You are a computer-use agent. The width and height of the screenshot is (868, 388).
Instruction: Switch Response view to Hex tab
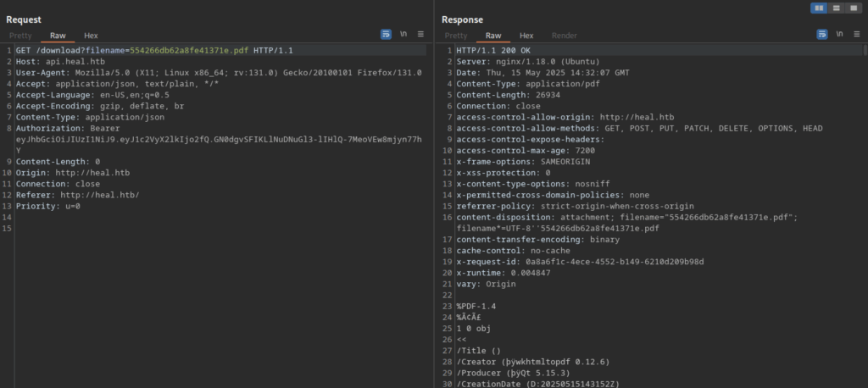(x=526, y=36)
